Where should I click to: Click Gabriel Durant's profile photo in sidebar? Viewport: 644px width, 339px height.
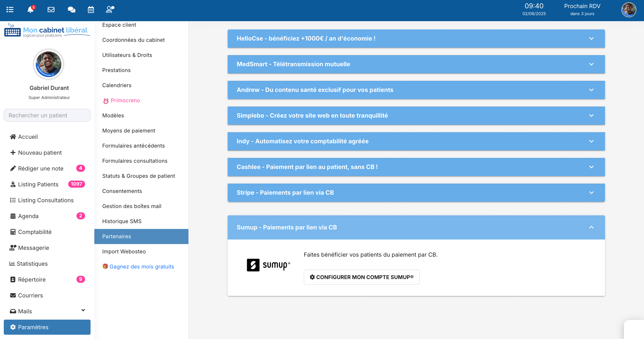coord(49,64)
